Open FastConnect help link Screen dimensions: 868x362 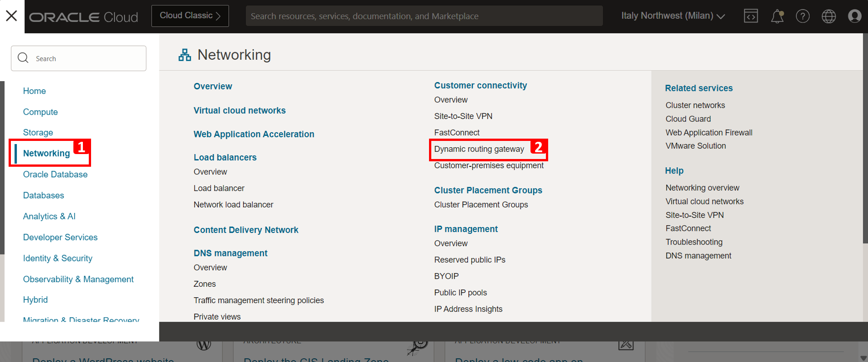pyautogui.click(x=688, y=228)
